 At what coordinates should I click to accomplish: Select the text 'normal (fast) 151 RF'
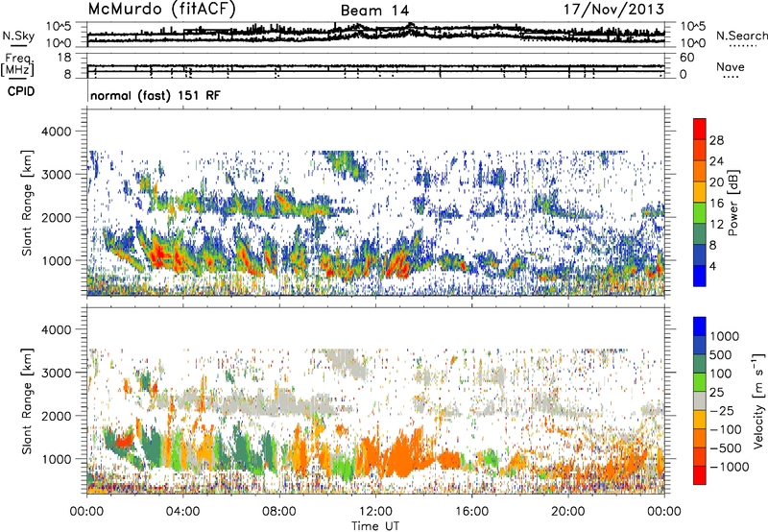(x=156, y=95)
